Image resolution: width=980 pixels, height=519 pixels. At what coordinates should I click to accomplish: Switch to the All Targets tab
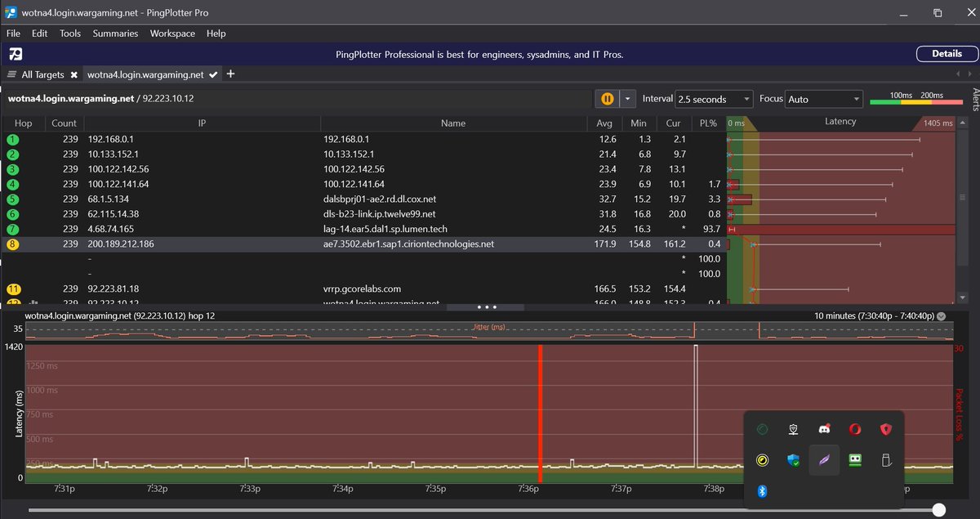[42, 74]
